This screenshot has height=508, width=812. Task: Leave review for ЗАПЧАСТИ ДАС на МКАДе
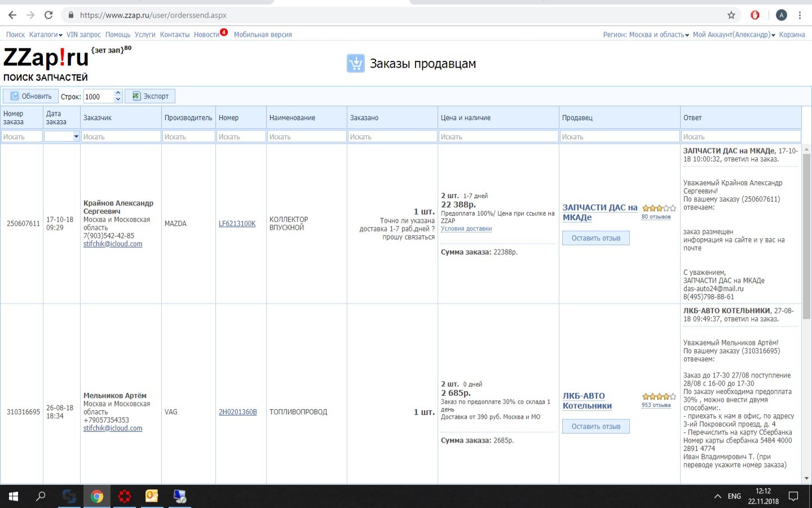click(595, 238)
